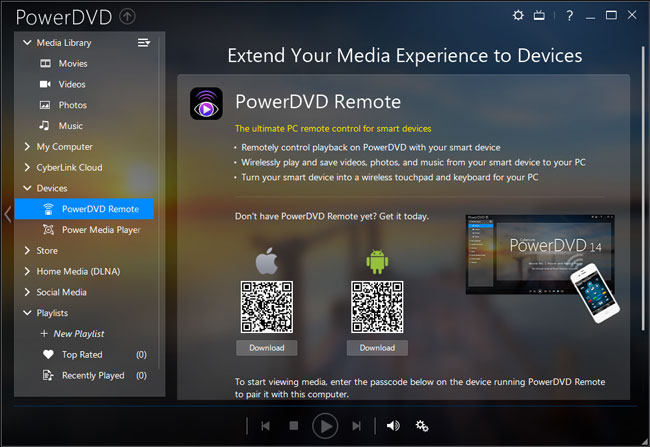
Task: Click the Music note icon
Action: tap(44, 125)
